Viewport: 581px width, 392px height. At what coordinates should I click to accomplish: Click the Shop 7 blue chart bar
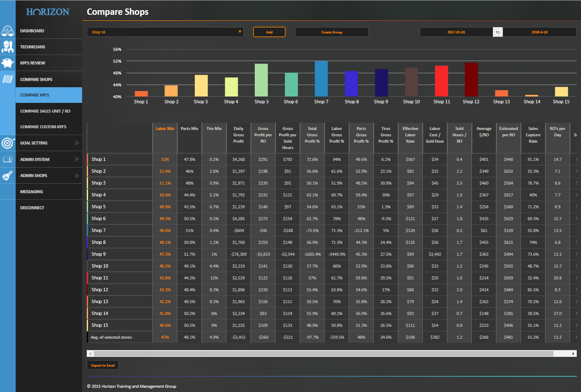click(321, 79)
